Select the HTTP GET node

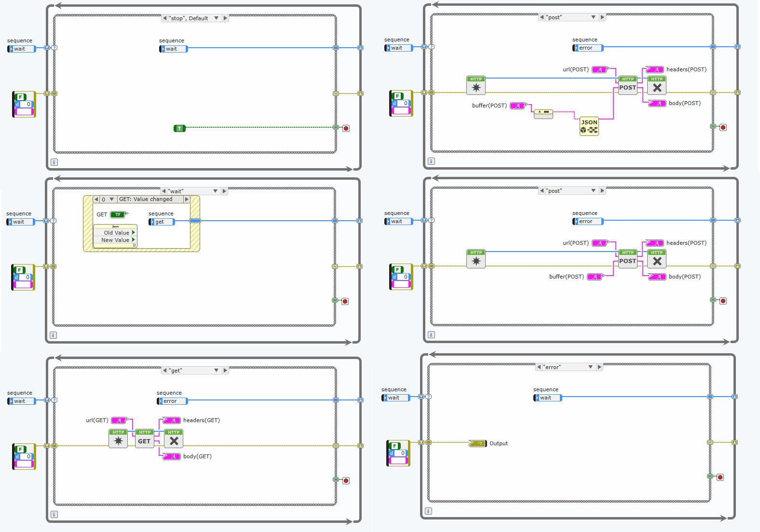pyautogui.click(x=144, y=439)
